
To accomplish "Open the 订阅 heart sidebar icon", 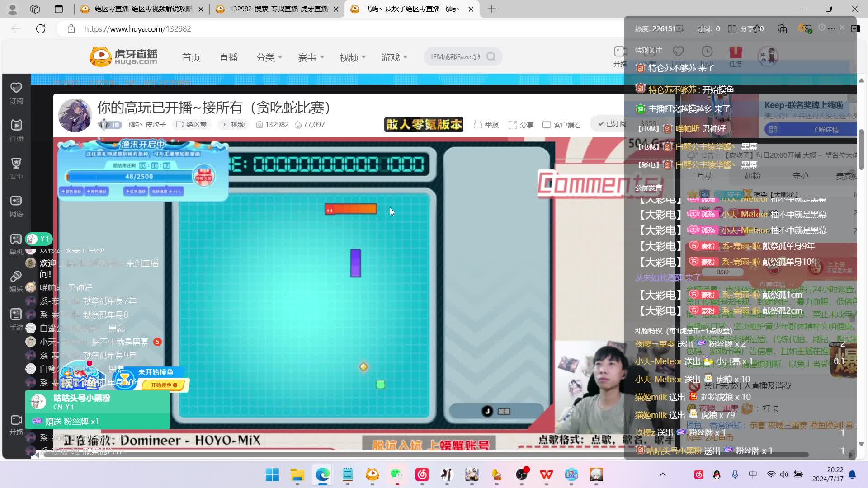I will tap(16, 88).
